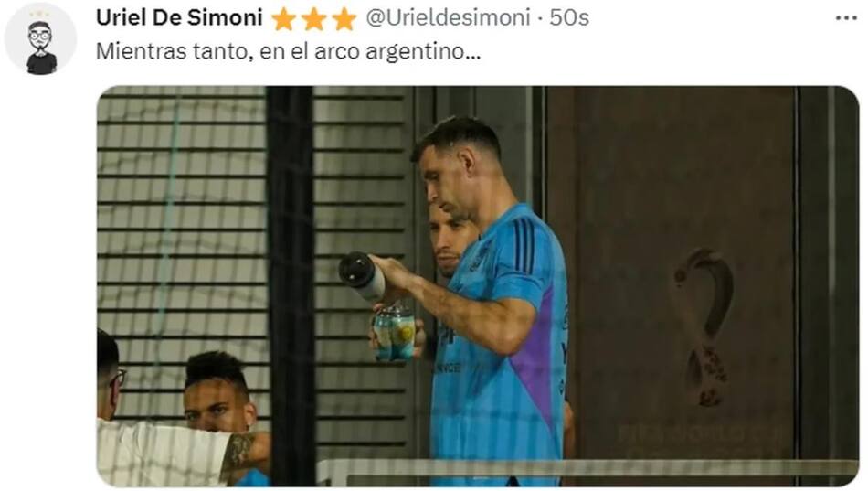This screenshot has width=868, height=491.
Task: Open Uriel De Simoni's profile avatar
Action: click(x=40, y=39)
